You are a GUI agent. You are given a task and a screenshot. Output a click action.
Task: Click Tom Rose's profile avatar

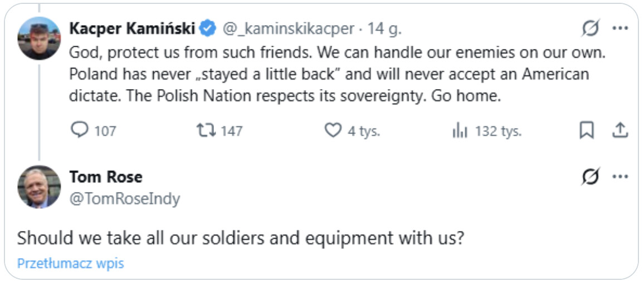[39, 187]
